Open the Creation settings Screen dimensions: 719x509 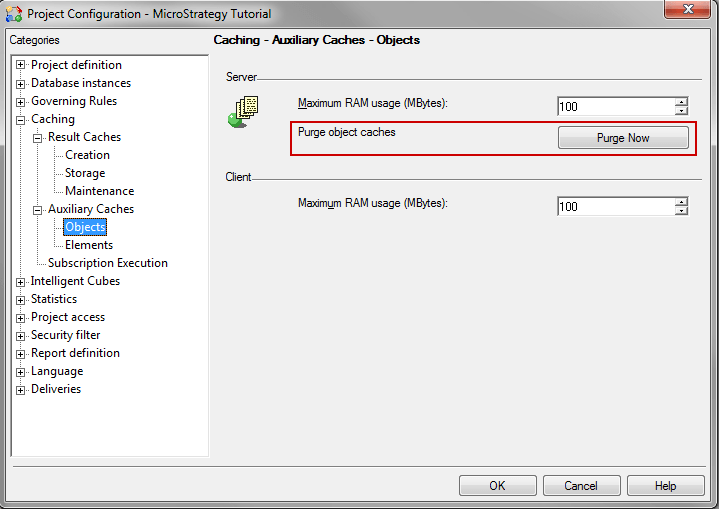[x=87, y=155]
